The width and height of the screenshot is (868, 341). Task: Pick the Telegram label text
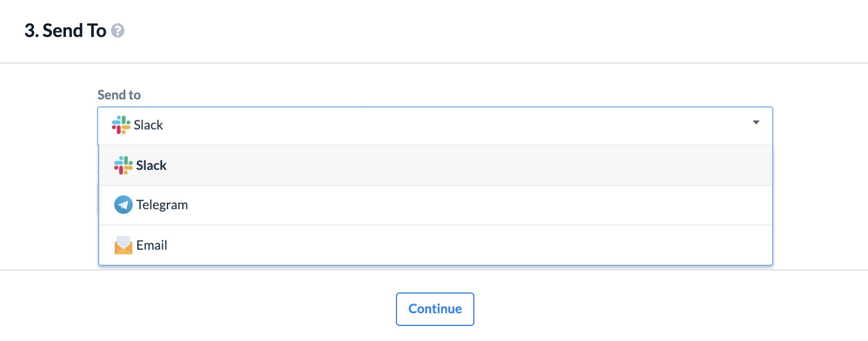(162, 205)
